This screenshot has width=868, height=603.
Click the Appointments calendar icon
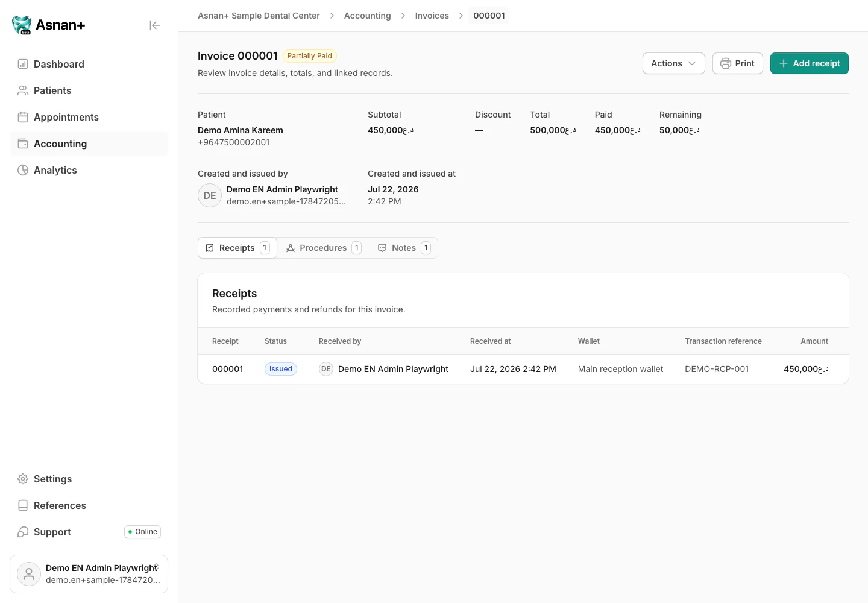tap(23, 117)
